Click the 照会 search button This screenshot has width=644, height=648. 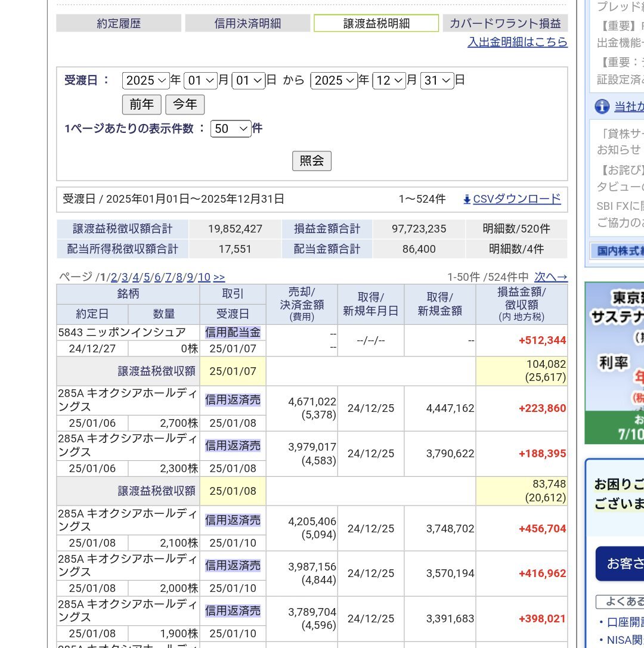coord(312,161)
